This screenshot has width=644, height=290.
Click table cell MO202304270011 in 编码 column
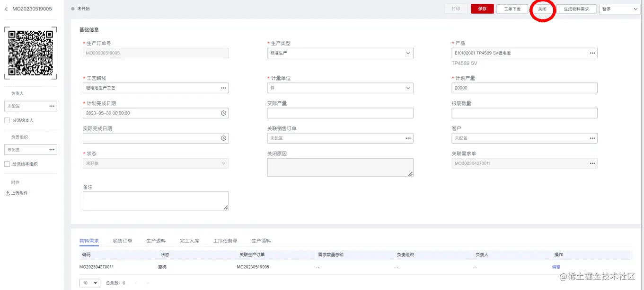coord(97,267)
